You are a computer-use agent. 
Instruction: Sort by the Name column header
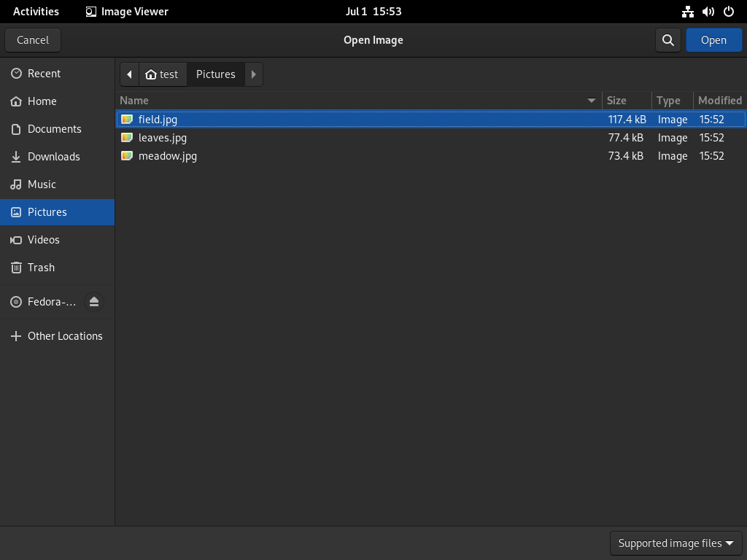[x=358, y=101]
